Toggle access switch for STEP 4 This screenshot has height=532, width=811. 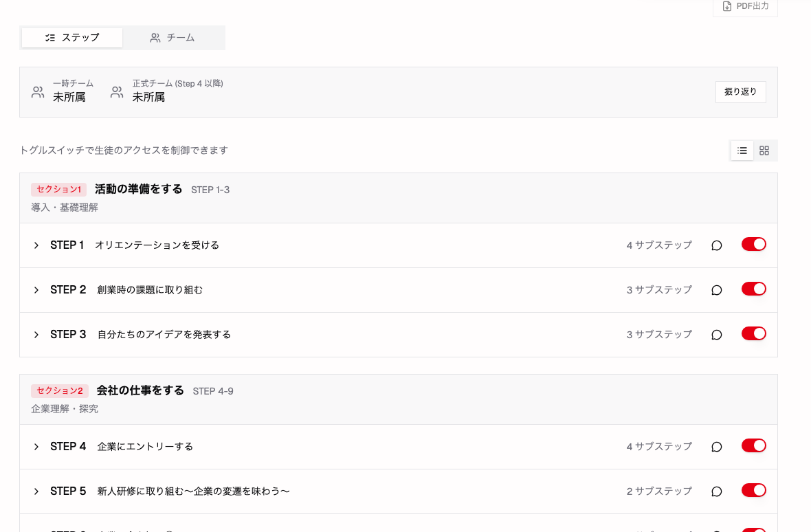(x=753, y=445)
